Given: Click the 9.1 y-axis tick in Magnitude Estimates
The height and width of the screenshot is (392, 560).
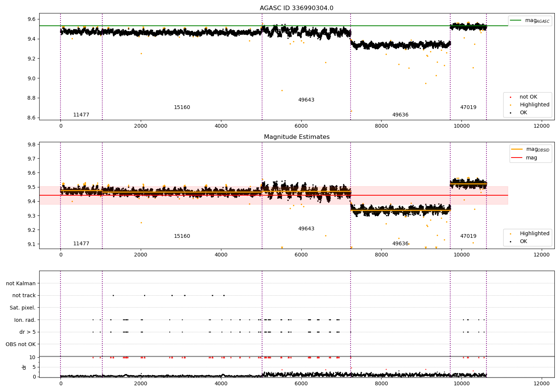Looking at the screenshot, I should [31, 244].
